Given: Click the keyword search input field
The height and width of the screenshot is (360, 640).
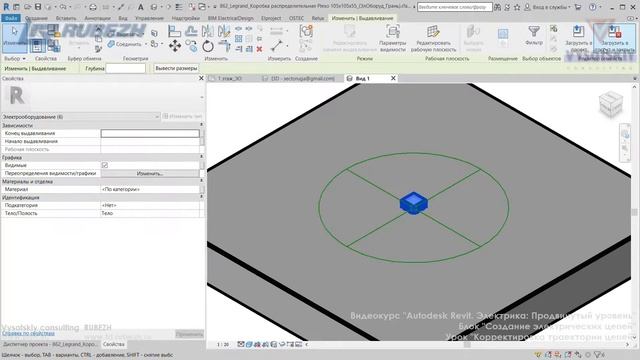Looking at the screenshot, I should (455, 7).
